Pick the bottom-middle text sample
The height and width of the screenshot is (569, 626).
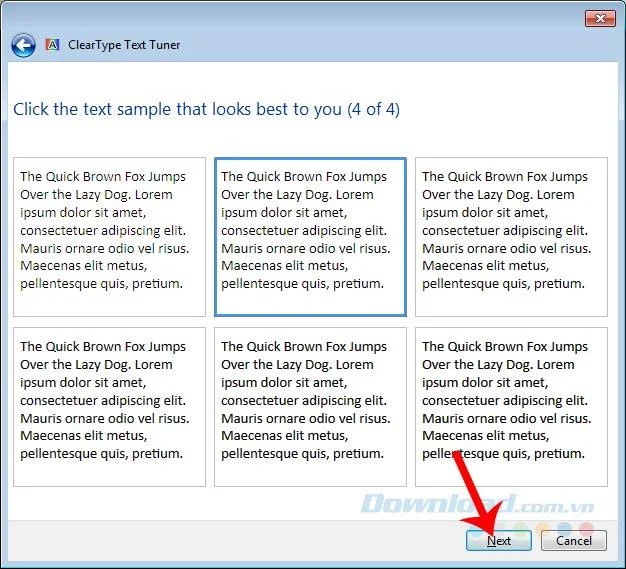pyautogui.click(x=310, y=406)
